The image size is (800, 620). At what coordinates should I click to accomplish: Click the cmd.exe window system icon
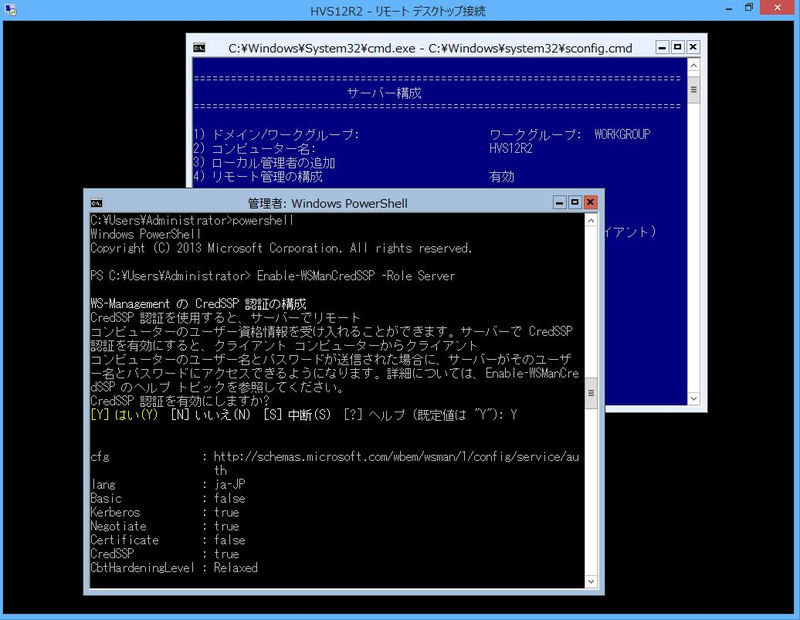(x=199, y=48)
